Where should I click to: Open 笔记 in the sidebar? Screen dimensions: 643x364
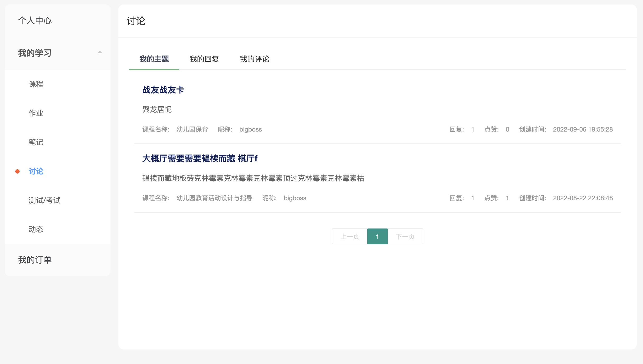point(36,142)
